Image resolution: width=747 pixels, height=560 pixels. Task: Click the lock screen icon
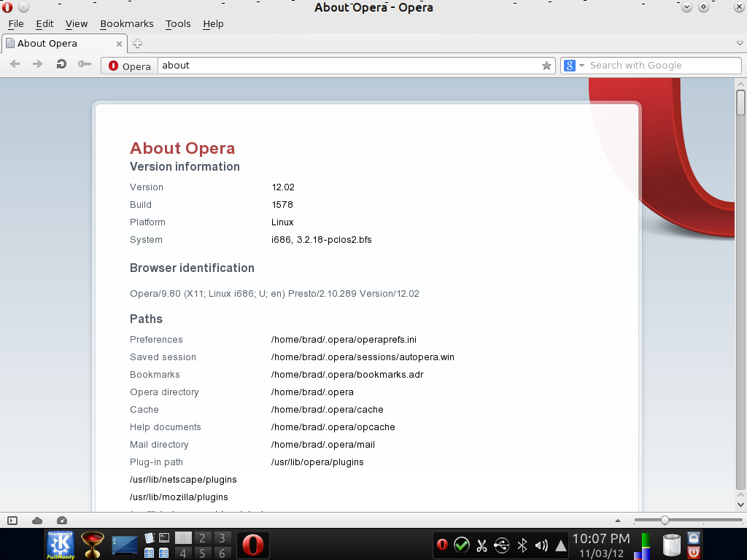coord(694,538)
